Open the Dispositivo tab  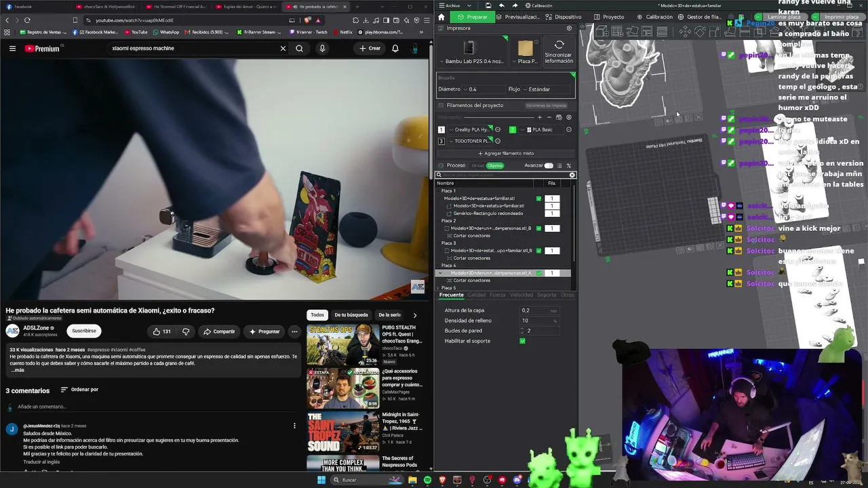(x=563, y=17)
